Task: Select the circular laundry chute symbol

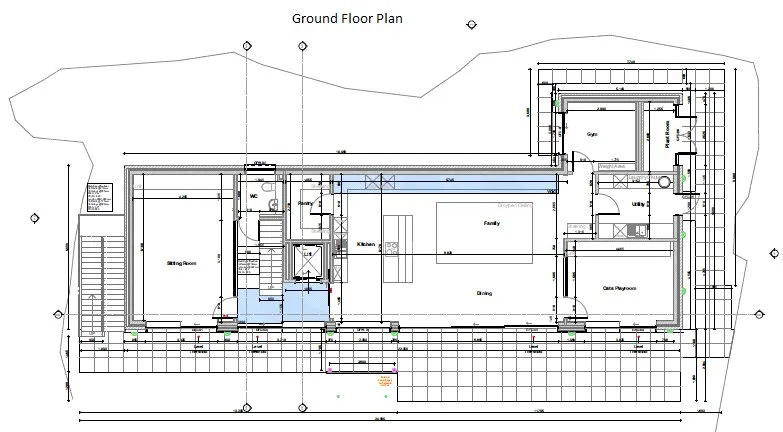Action: [664, 183]
